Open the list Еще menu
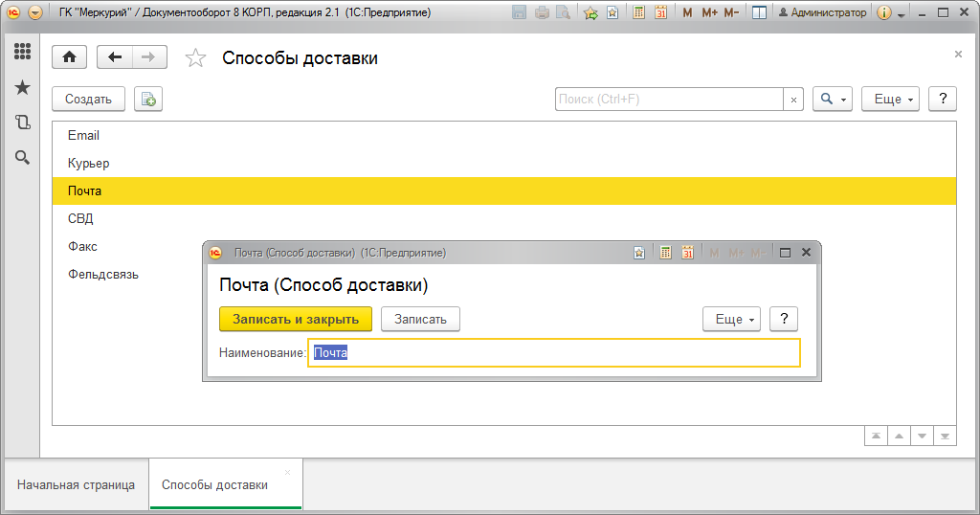The width and height of the screenshot is (980, 515). (x=891, y=99)
